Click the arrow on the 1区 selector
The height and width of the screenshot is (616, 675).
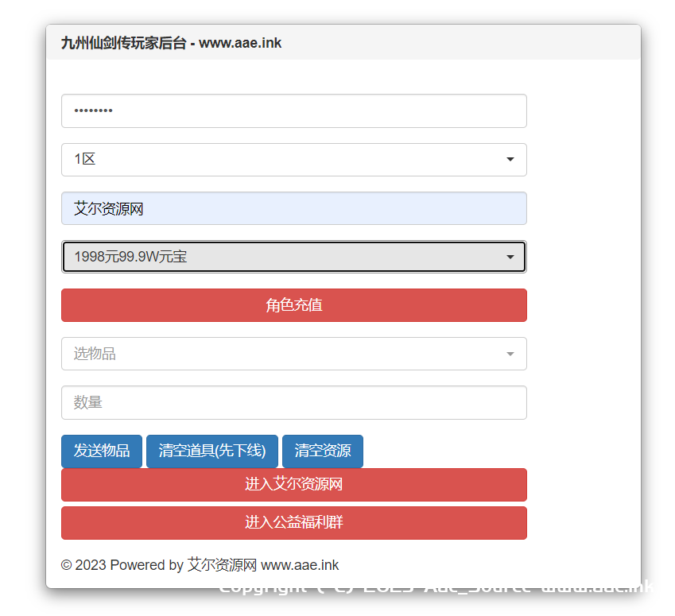tap(510, 160)
